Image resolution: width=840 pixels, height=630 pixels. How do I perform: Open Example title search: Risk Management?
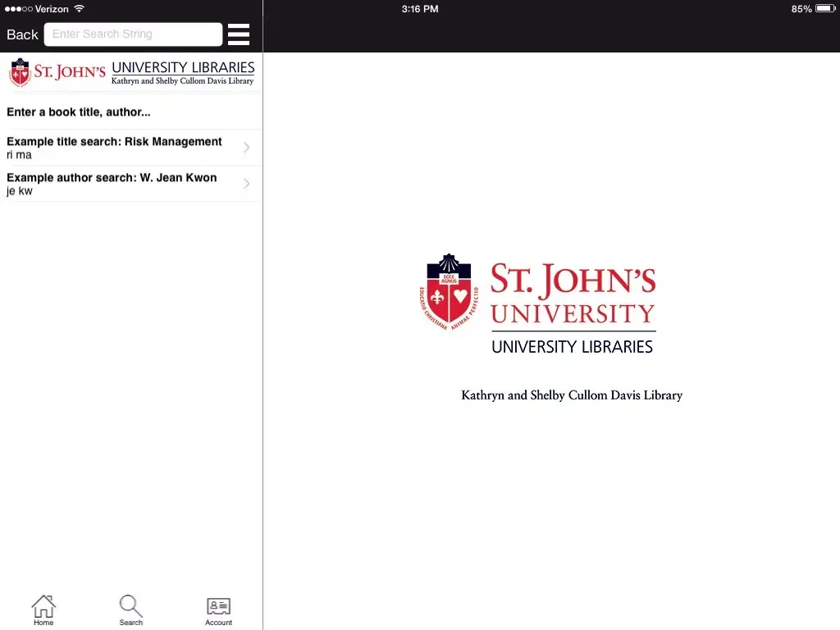tap(131, 148)
